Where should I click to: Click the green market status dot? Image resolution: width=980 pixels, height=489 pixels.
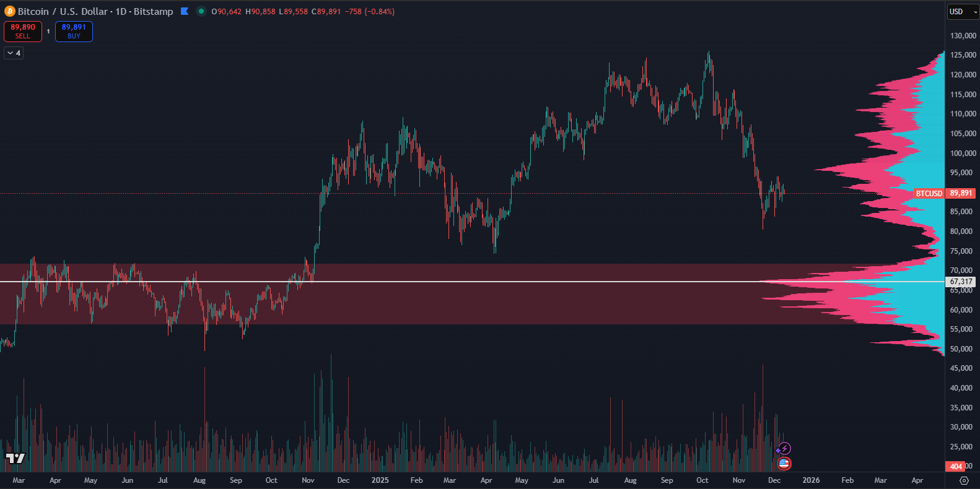201,11
